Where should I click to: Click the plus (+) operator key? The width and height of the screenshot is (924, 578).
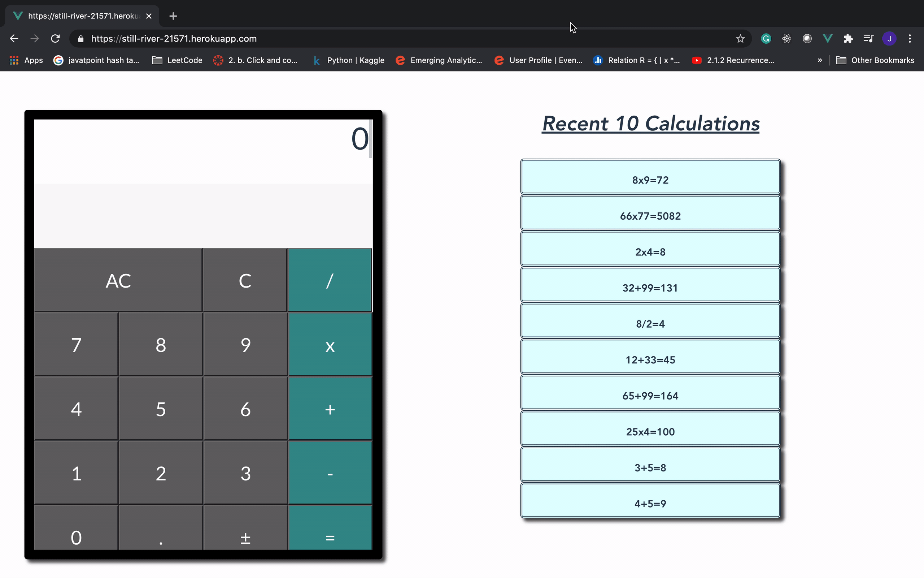330,409
